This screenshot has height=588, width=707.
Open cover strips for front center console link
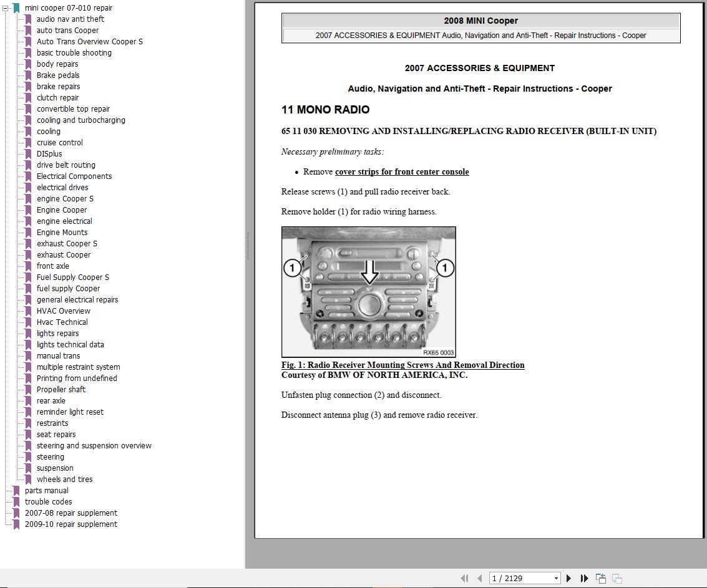(401, 171)
